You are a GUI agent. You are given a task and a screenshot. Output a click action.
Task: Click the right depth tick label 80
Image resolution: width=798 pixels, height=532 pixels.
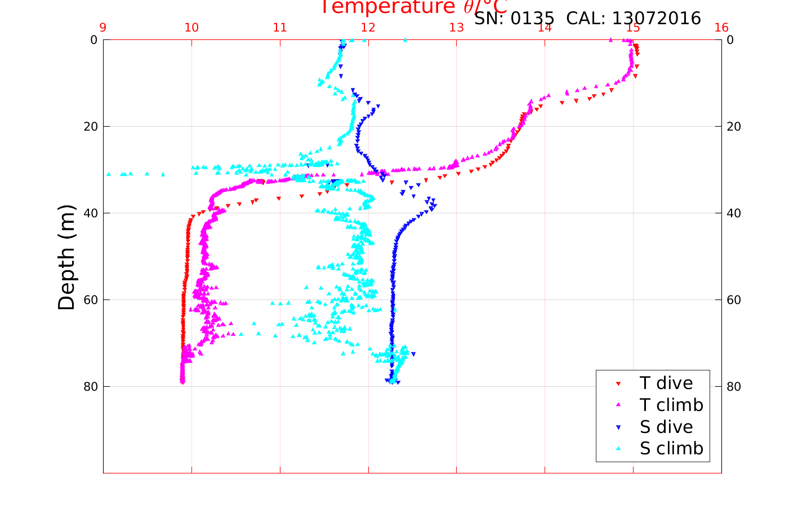pyautogui.click(x=734, y=387)
